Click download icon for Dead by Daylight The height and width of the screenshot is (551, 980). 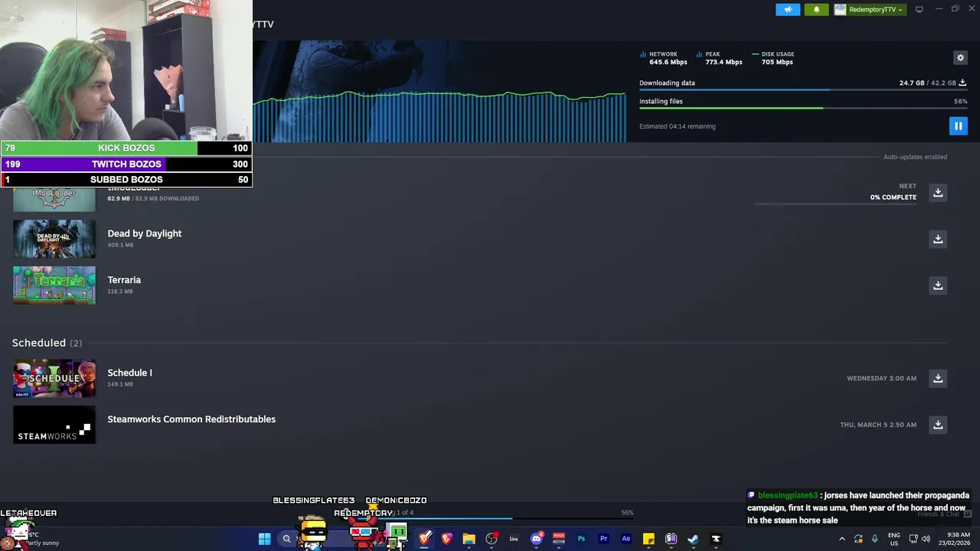938,239
